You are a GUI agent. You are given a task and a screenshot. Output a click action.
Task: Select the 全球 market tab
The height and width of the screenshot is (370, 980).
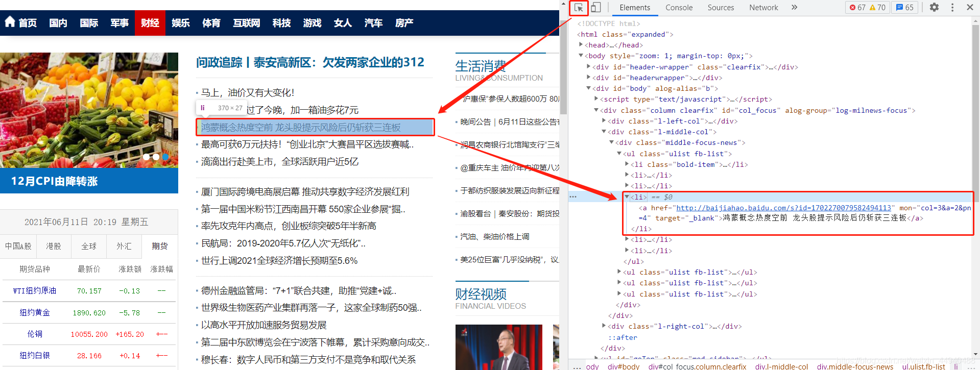click(89, 246)
